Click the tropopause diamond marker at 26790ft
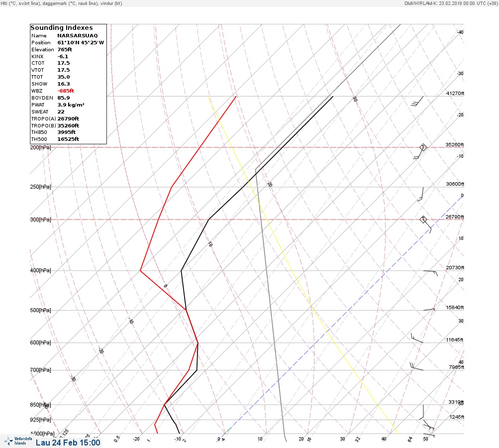 (423, 220)
